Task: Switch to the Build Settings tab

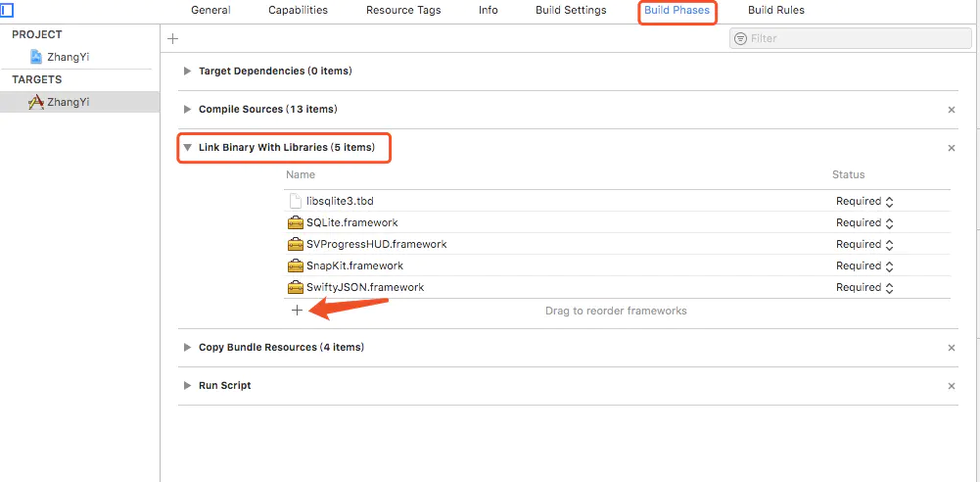Action: (571, 10)
